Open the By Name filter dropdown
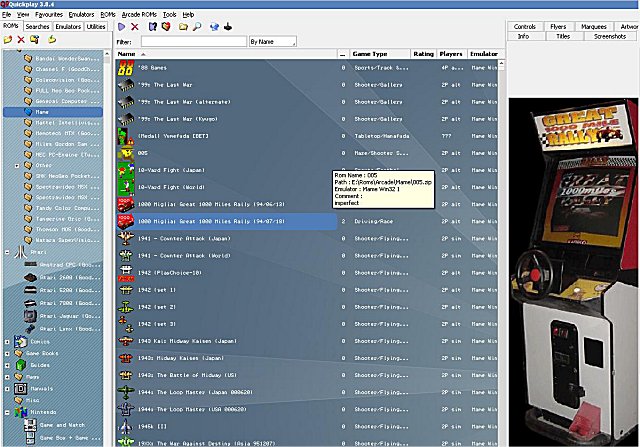Screen dimensions: 640x447 click(x=271, y=42)
